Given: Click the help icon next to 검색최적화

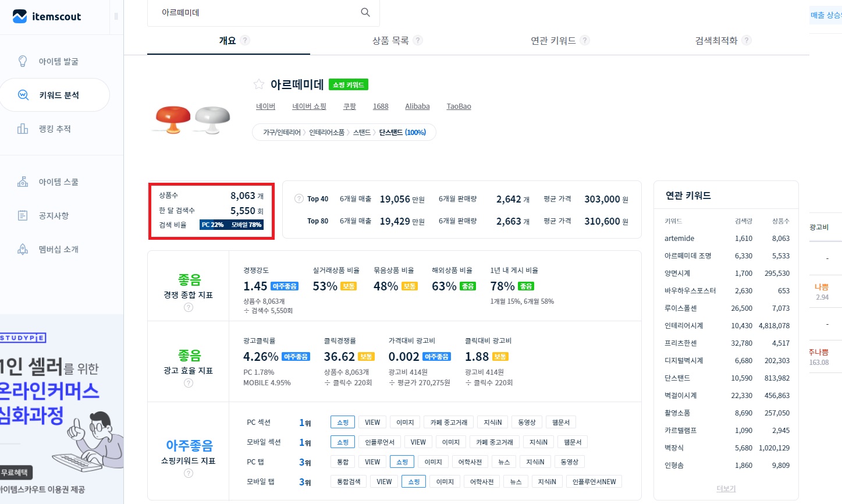Looking at the screenshot, I should pyautogui.click(x=747, y=40).
